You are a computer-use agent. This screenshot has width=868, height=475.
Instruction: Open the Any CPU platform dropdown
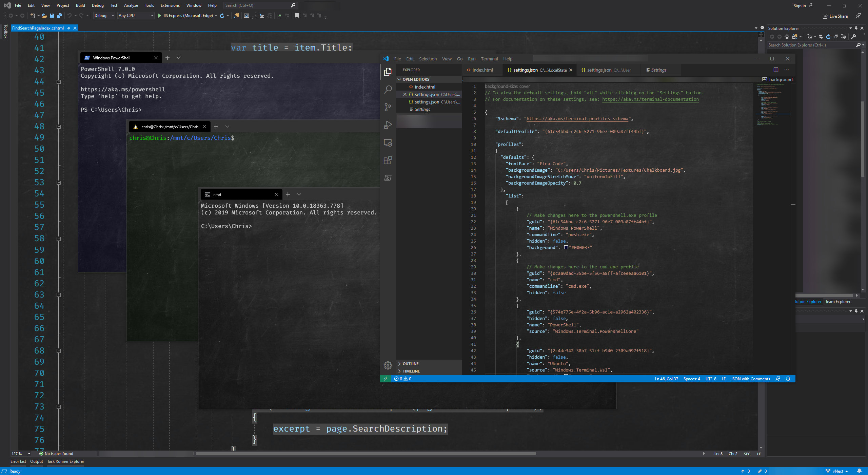[136, 16]
